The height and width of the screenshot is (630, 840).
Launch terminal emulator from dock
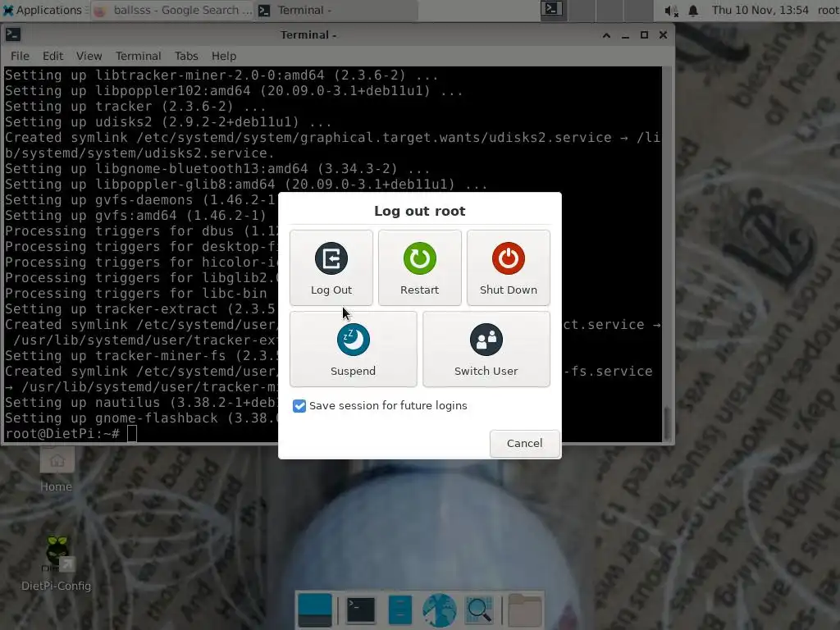361,610
